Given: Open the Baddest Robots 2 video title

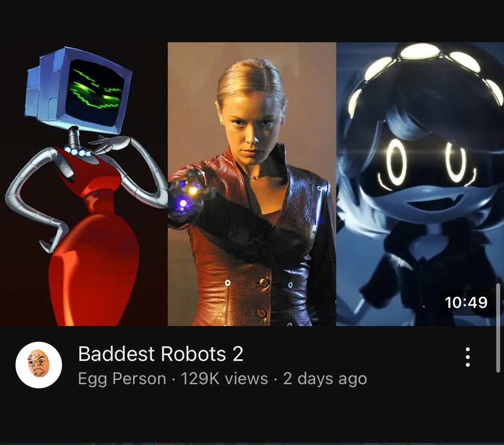Looking at the screenshot, I should [160, 354].
